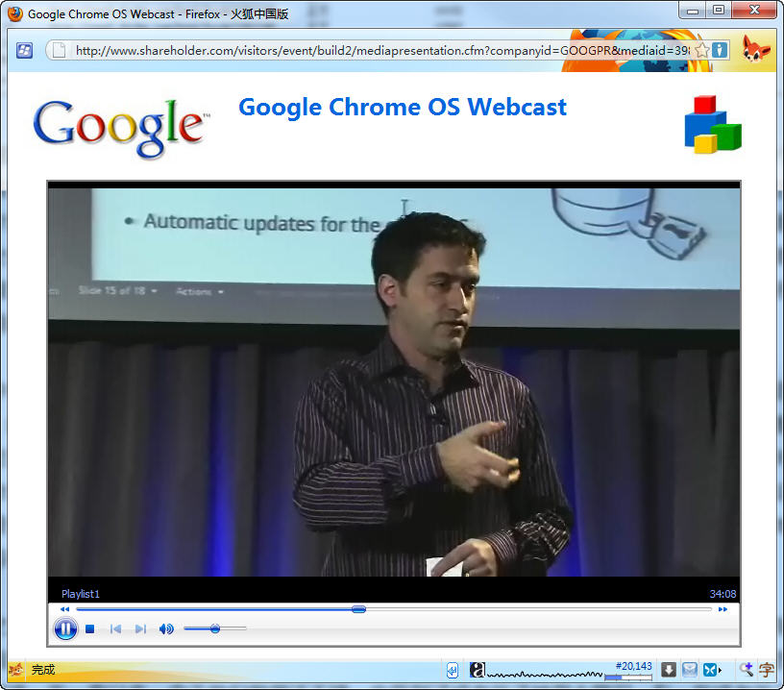Click the 34:08 elapsed time display
This screenshot has width=784, height=690.
[723, 594]
